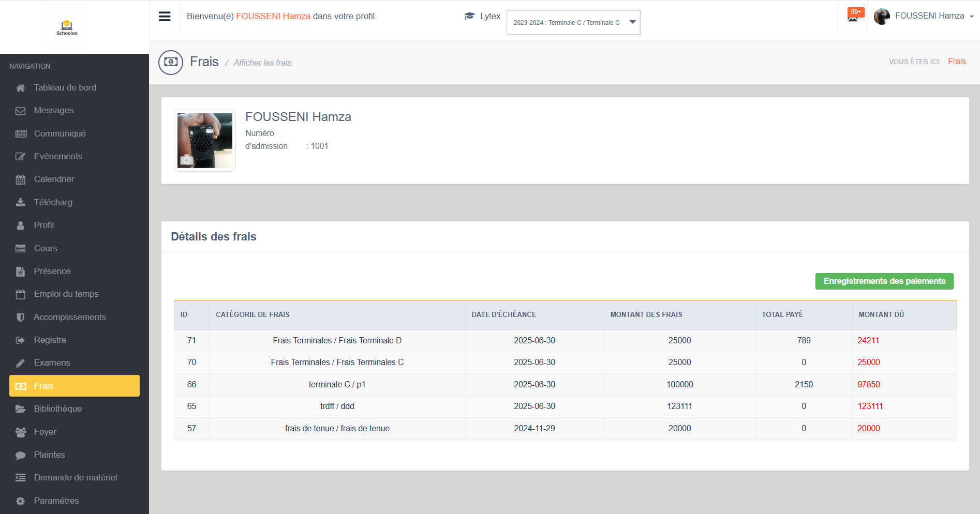Click the home icon for Tableau de bord
Image resolution: width=980 pixels, height=514 pixels.
click(21, 88)
